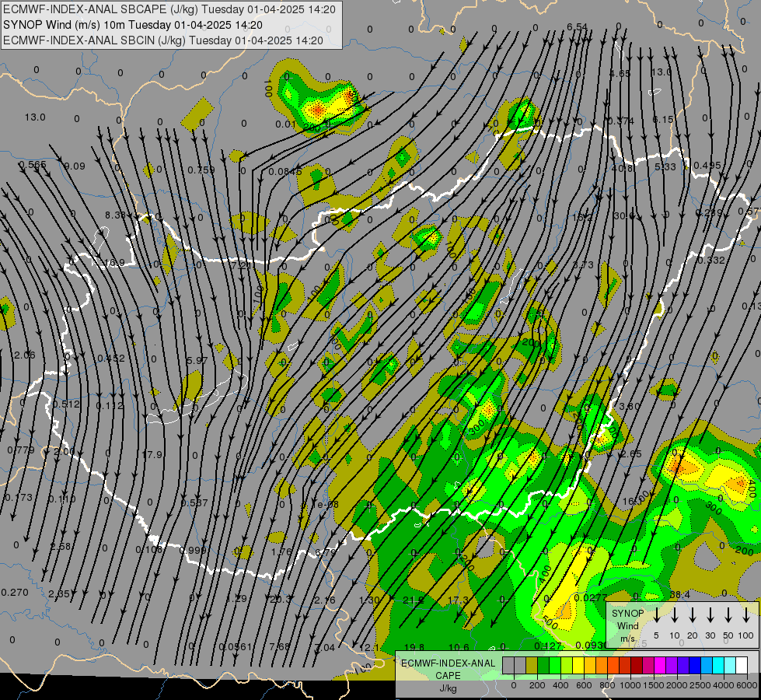Click the wind legend arrow labeled 5
The width and height of the screenshot is (761, 700).
point(657,614)
